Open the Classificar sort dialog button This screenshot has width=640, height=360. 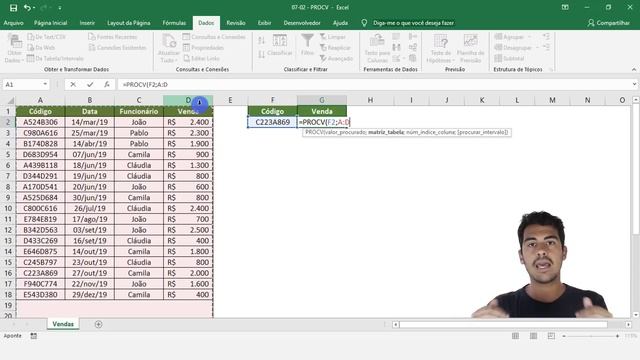click(280, 45)
